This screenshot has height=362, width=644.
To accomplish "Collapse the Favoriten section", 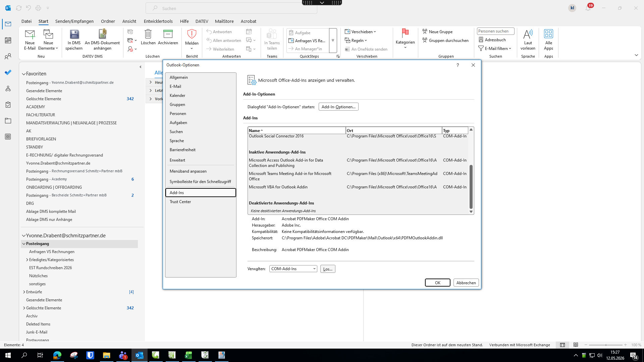I will coord(24,74).
